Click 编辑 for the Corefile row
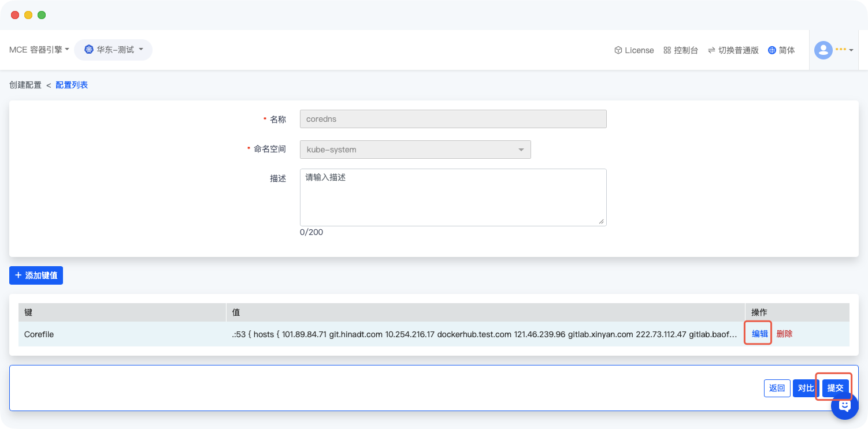 (x=759, y=334)
